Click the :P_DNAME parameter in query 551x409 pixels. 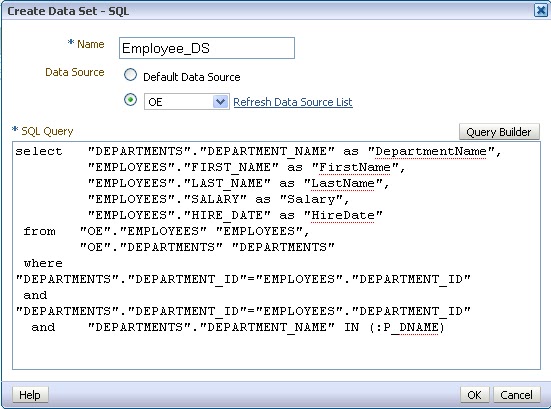pos(408,327)
